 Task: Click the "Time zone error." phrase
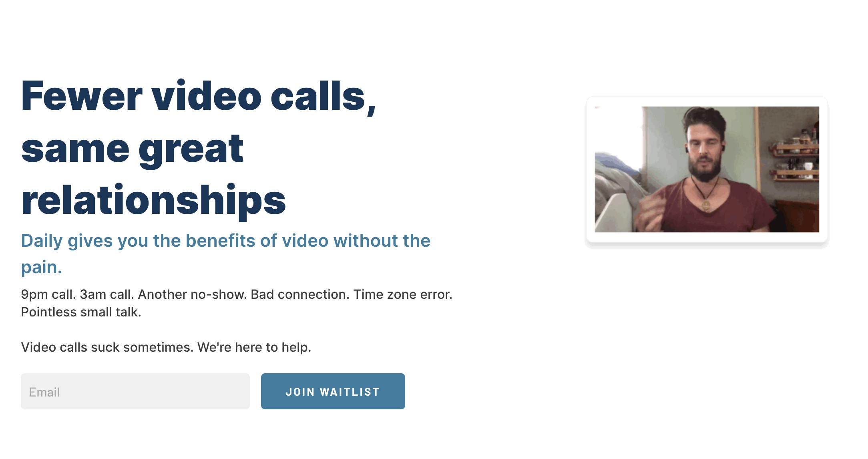click(403, 294)
